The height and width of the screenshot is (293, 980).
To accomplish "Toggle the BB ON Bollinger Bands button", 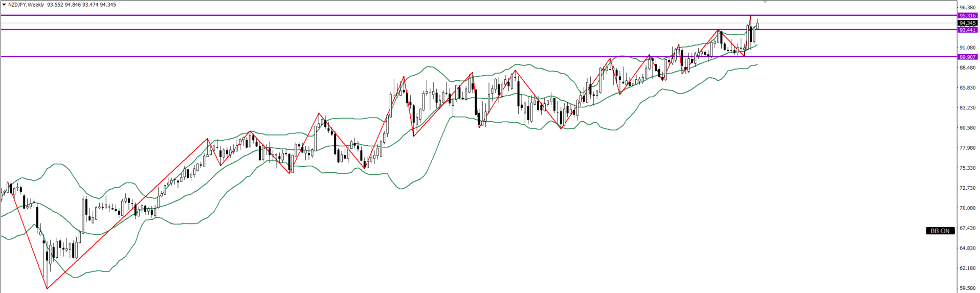I will tap(940, 231).
